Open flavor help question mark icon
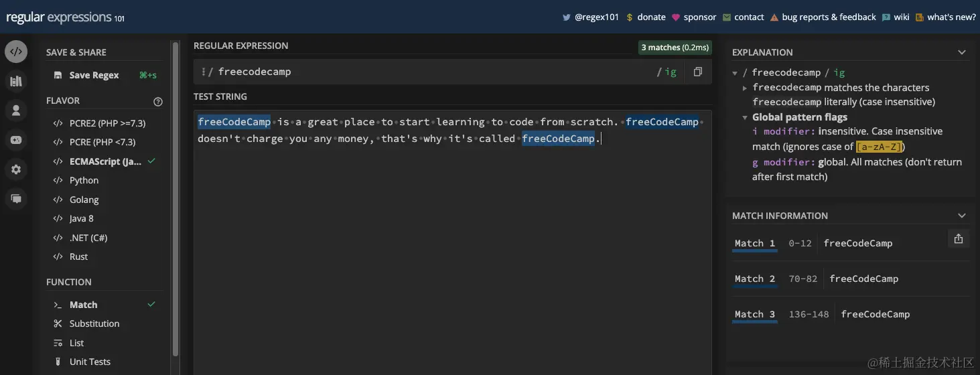 click(x=158, y=102)
